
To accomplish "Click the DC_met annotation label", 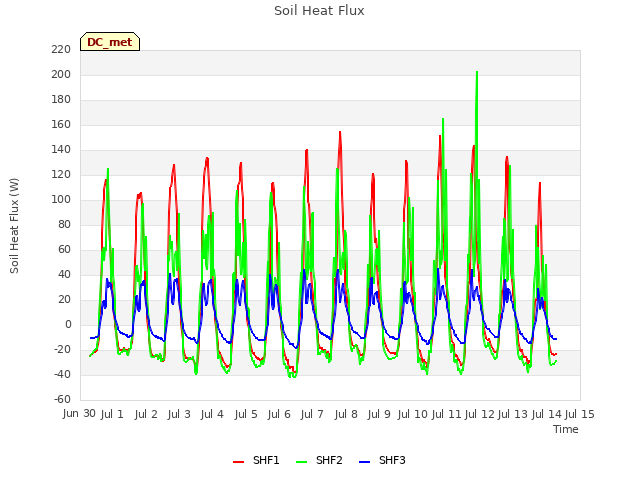I will [x=110, y=42].
